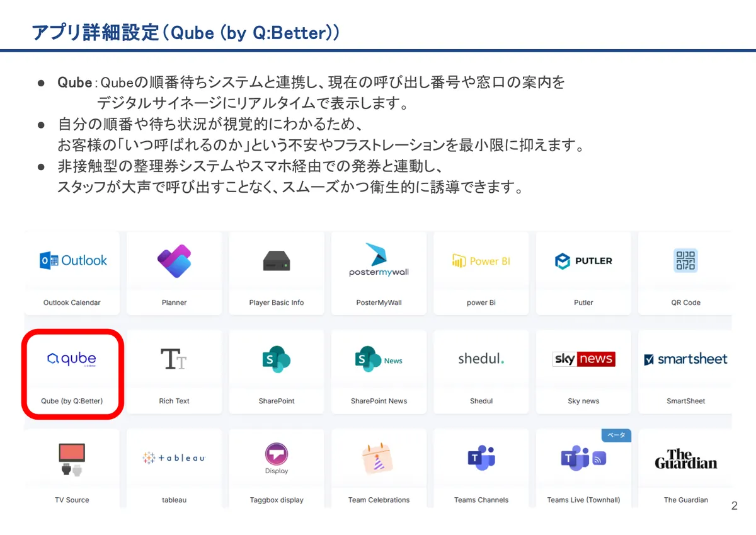Select the Power BI app logo
Viewport: 756px width, 535px height.
[481, 261]
